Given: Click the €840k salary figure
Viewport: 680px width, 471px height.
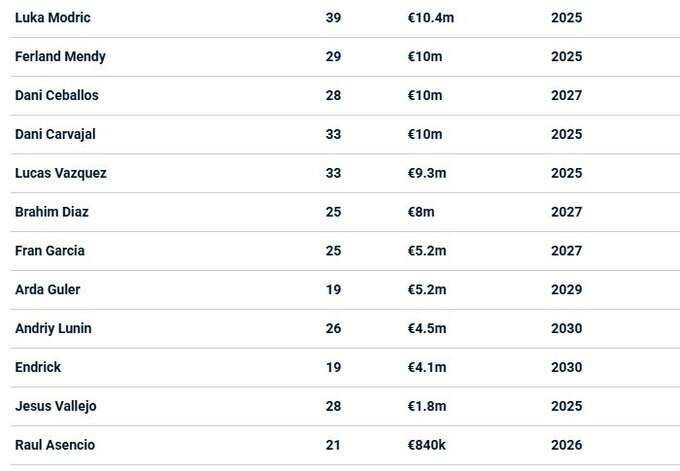Looking at the screenshot, I should click(426, 445).
